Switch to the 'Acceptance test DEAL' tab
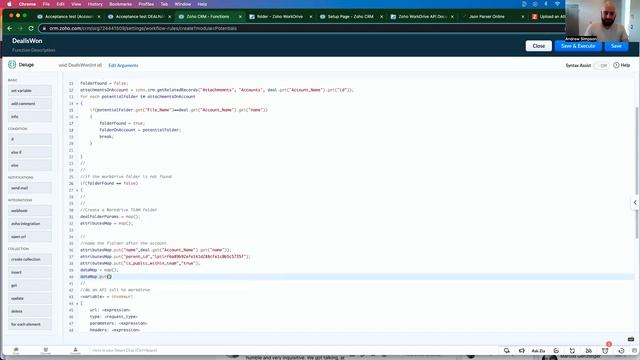640x360 pixels. pos(139,17)
